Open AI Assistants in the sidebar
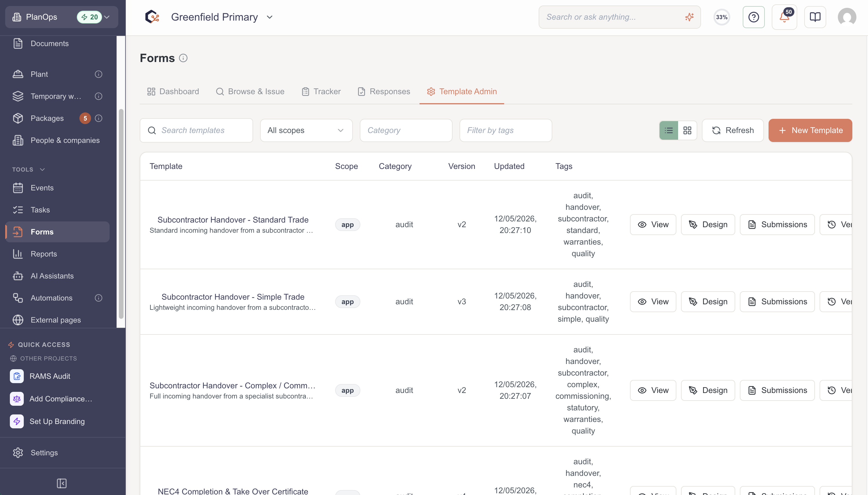The image size is (868, 495). click(58, 276)
